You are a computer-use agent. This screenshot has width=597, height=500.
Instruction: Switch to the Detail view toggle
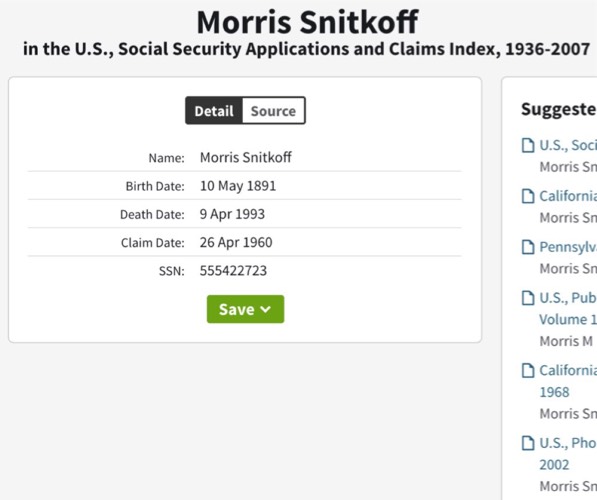pyautogui.click(x=214, y=111)
